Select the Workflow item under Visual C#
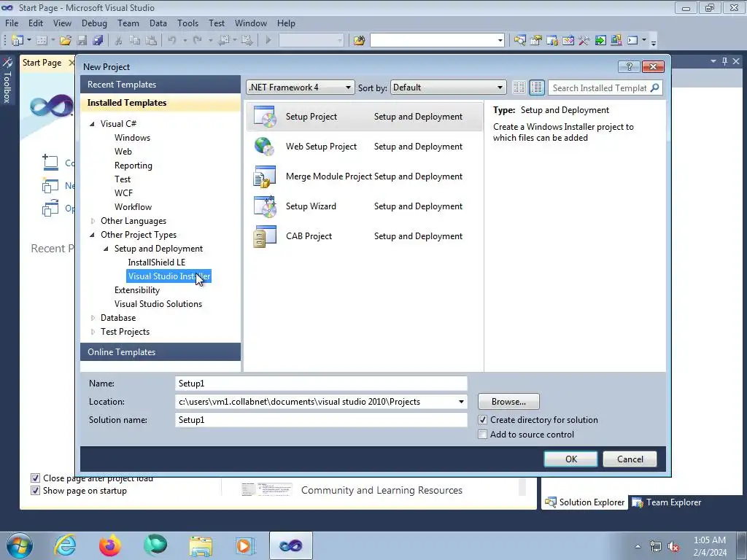 [x=133, y=207]
